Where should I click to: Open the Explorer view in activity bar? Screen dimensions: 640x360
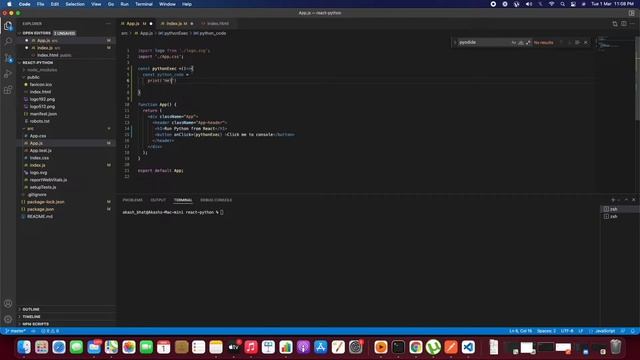(8, 26)
